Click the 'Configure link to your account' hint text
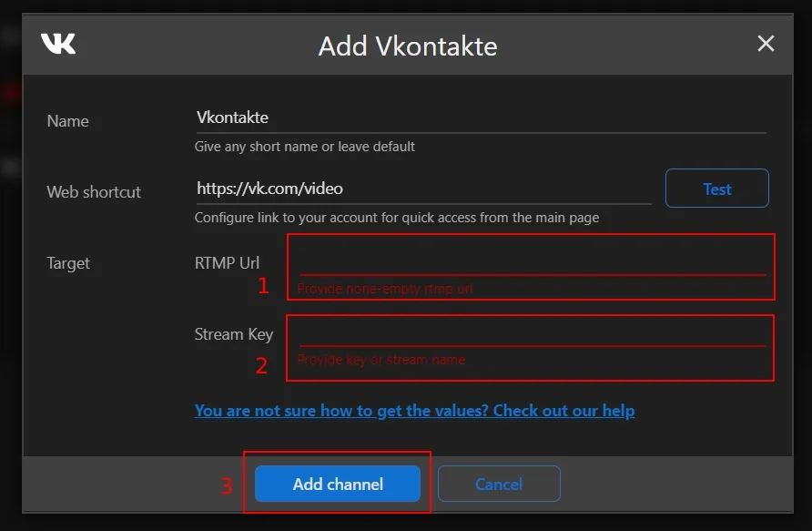812x531 pixels. click(397, 218)
